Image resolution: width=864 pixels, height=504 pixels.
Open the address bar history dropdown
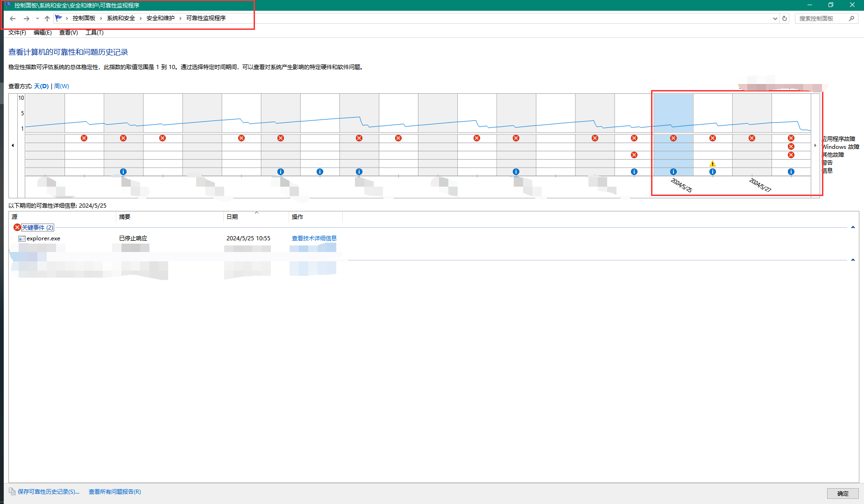pyautogui.click(x=775, y=19)
